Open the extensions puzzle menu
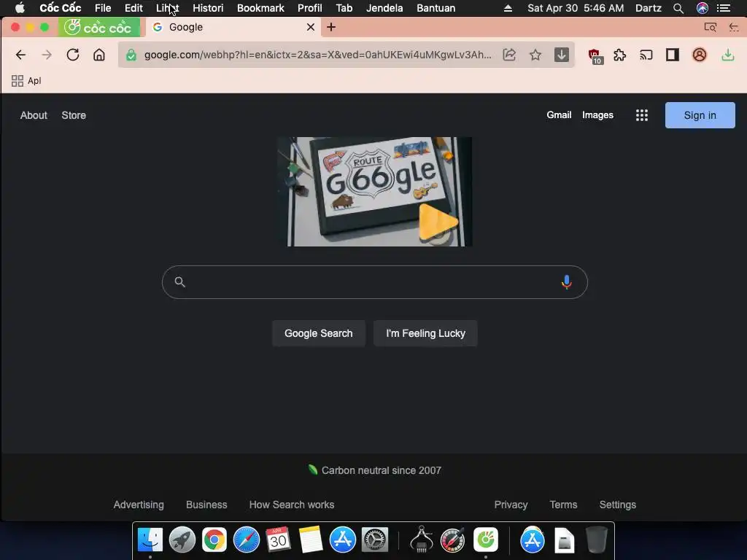The image size is (747, 560). click(x=620, y=55)
